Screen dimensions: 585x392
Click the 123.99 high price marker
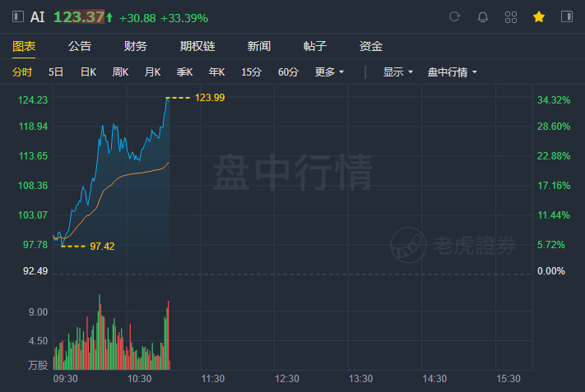click(x=209, y=98)
